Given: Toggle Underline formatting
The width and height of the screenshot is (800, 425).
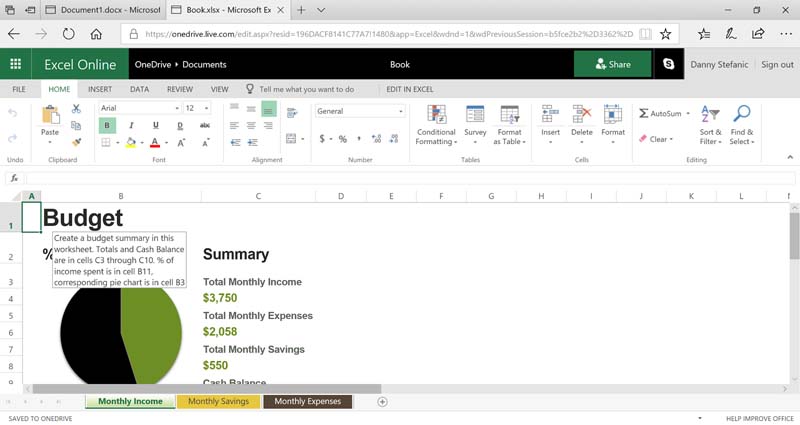Looking at the screenshot, I should 156,125.
